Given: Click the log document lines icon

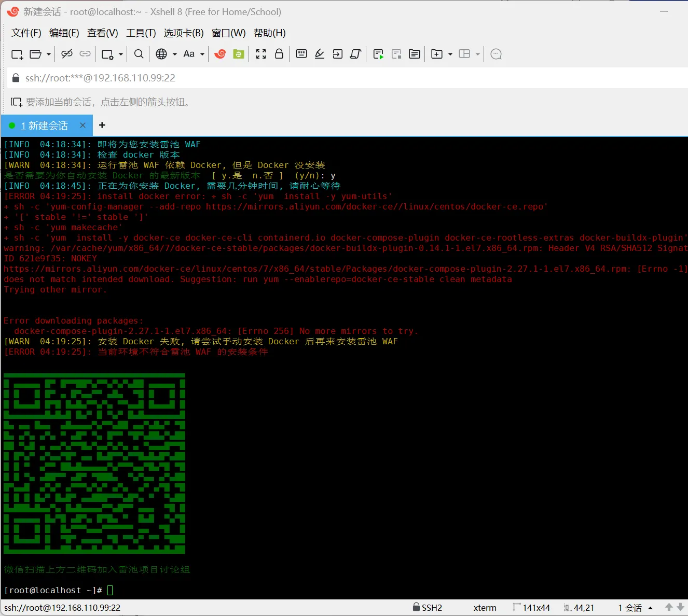Looking at the screenshot, I should coord(415,54).
